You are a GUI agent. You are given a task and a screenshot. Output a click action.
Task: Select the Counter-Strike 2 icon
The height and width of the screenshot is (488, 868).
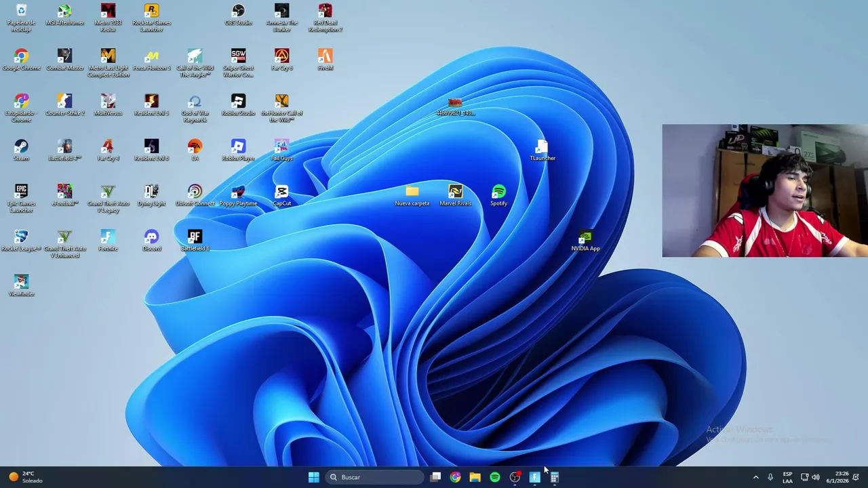point(65,105)
